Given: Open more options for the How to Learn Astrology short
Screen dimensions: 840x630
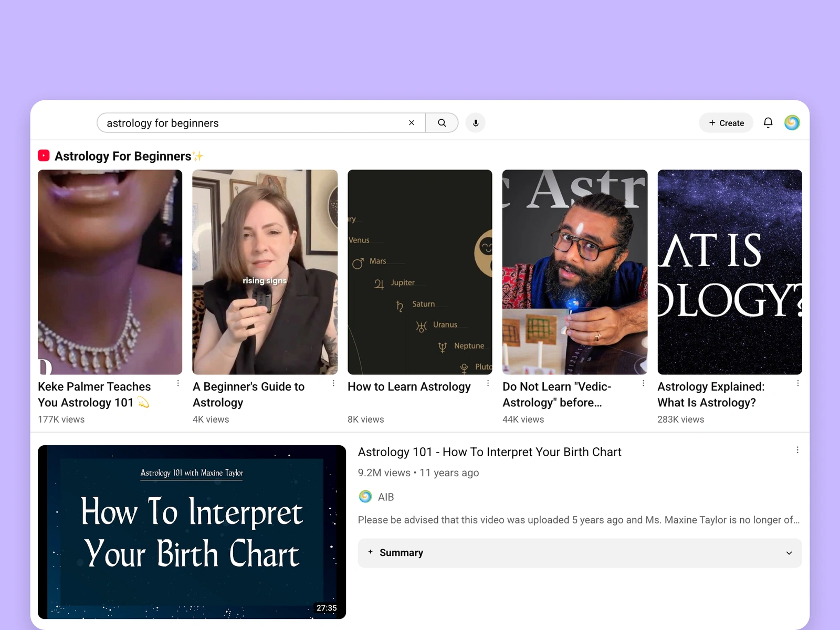Looking at the screenshot, I should 488,383.
